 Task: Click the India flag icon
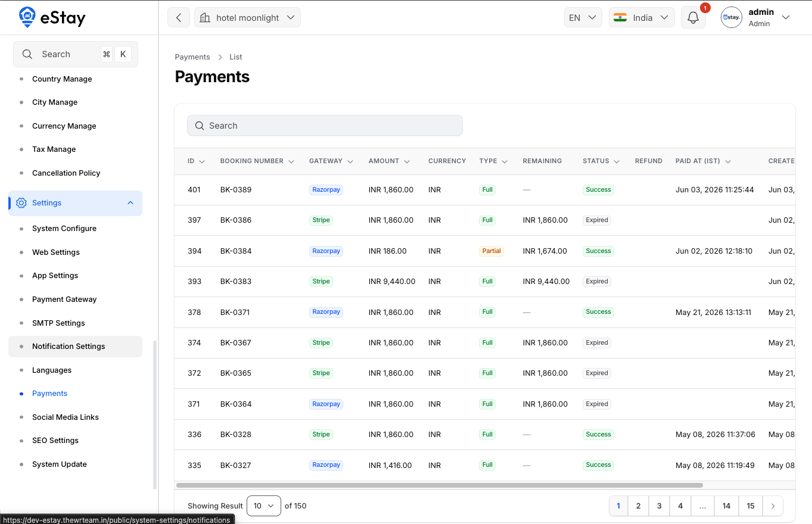point(620,18)
